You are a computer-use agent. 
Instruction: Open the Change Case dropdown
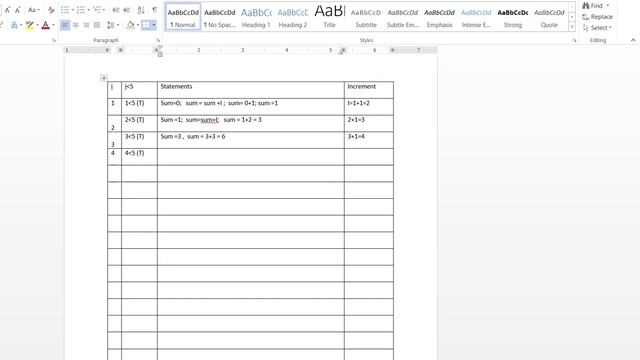click(x=33, y=10)
